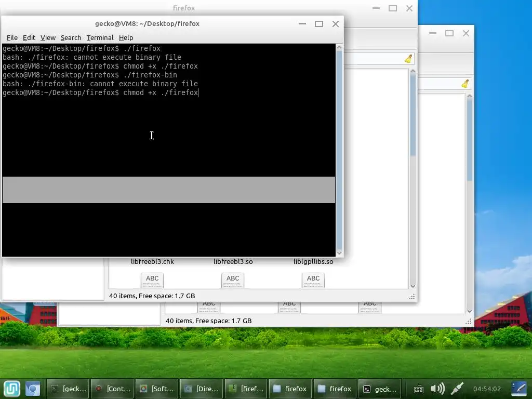Click the rear file manager scrollbar thumb
The width and height of the screenshot is (532, 399).
coord(470,140)
